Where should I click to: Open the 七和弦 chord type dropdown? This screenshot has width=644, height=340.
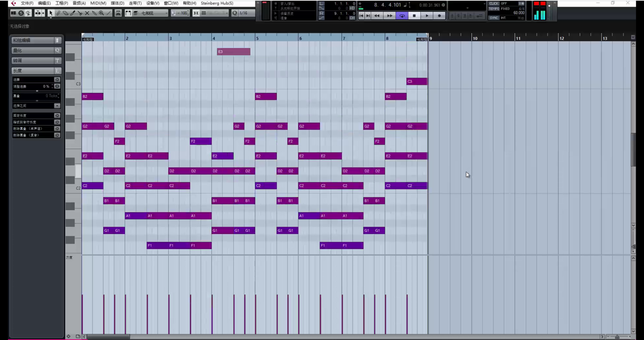(x=154, y=13)
